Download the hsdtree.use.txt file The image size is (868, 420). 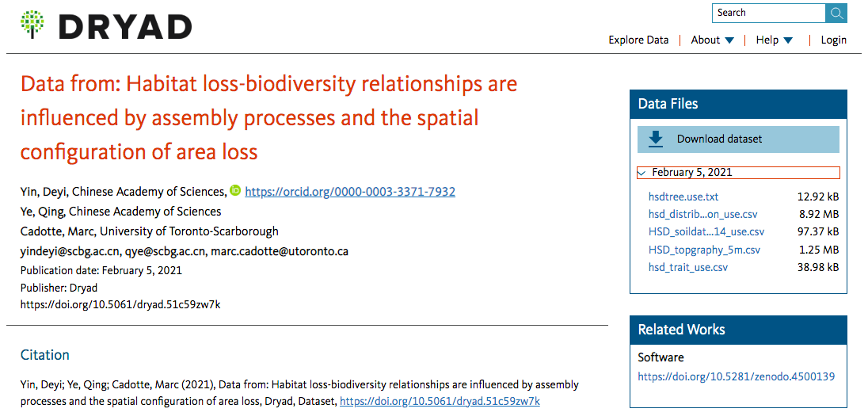[x=683, y=197]
